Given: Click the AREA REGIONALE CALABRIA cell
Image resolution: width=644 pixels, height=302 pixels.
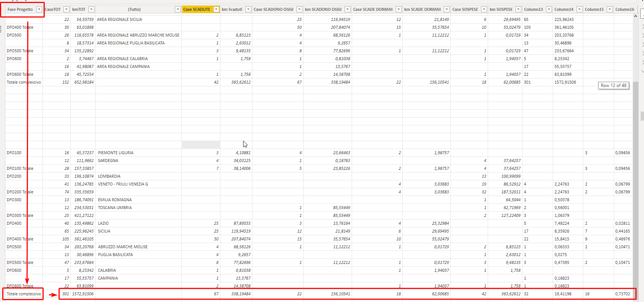Looking at the screenshot, I should (x=138, y=59).
